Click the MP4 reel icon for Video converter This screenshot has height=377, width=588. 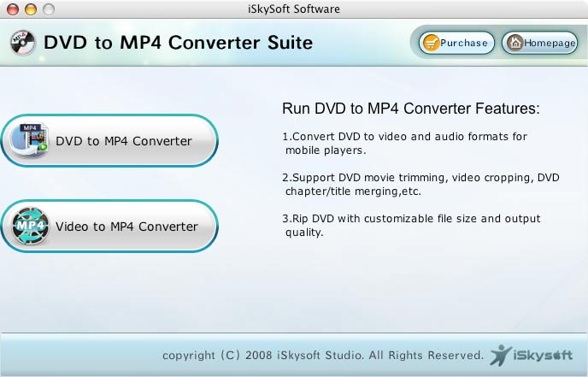pos(30,226)
